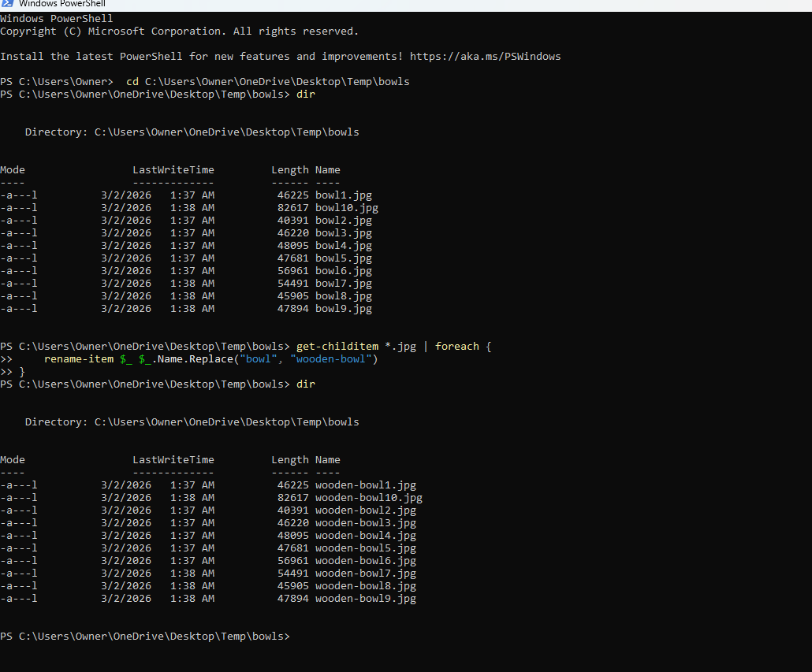Open the https://aka.ms/PSWindows link
The image size is (812, 672).
point(485,57)
